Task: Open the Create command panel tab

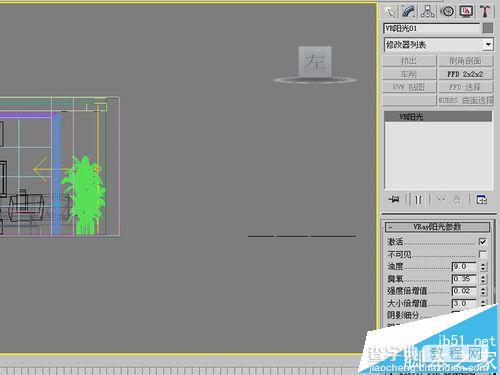Action: [x=390, y=11]
